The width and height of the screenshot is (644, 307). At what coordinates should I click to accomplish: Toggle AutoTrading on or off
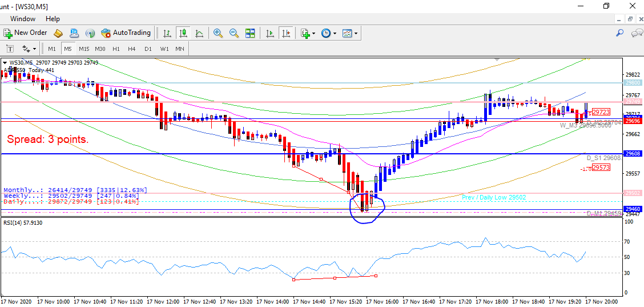[126, 33]
